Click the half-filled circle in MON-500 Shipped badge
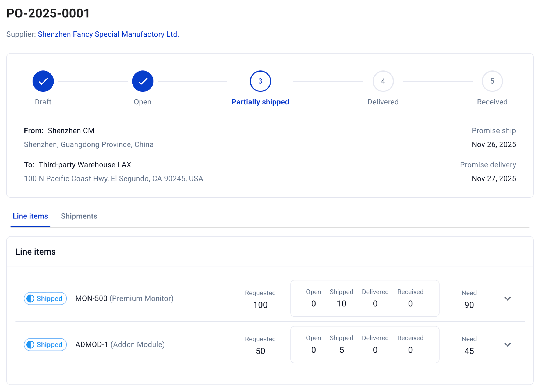This screenshot has width=538, height=392. [30, 298]
